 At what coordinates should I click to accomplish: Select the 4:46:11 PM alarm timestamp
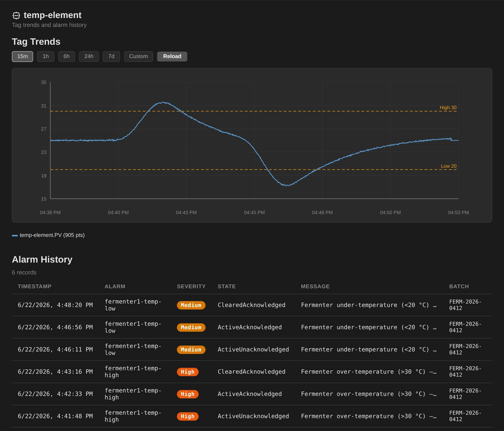pyautogui.click(x=55, y=350)
